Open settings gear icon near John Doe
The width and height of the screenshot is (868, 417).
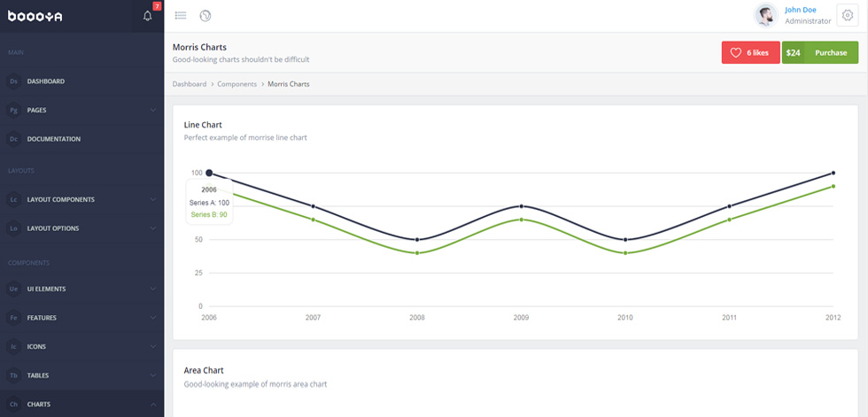(847, 15)
